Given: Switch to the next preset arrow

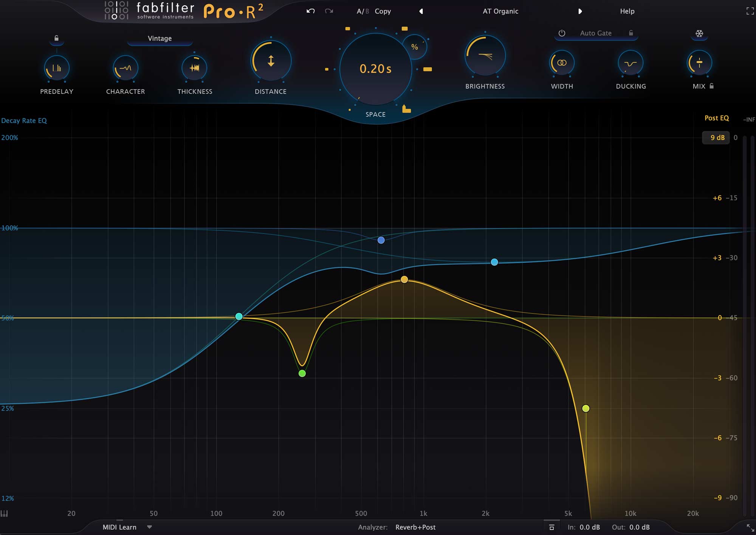Looking at the screenshot, I should point(580,11).
